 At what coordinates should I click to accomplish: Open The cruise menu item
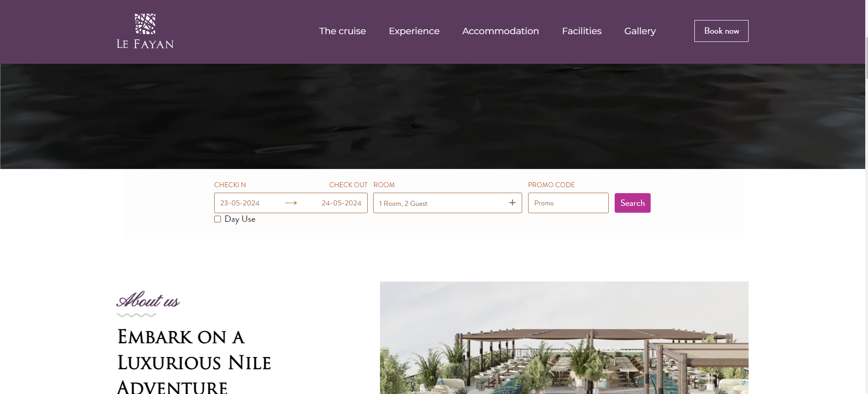[343, 31]
